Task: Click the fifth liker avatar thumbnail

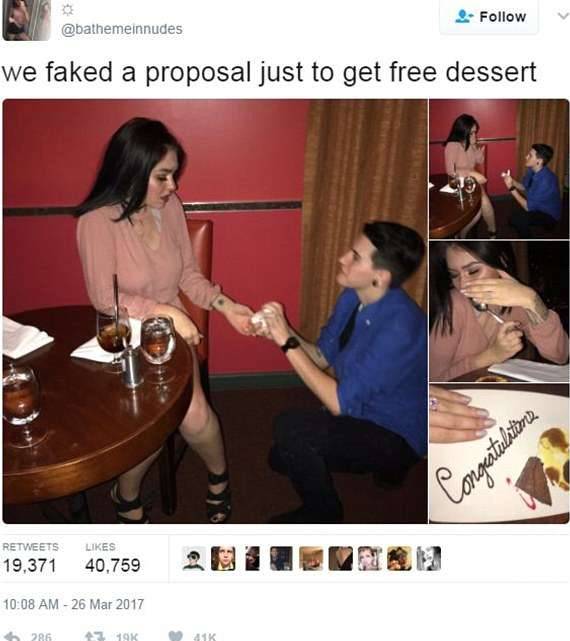Action: [311, 558]
